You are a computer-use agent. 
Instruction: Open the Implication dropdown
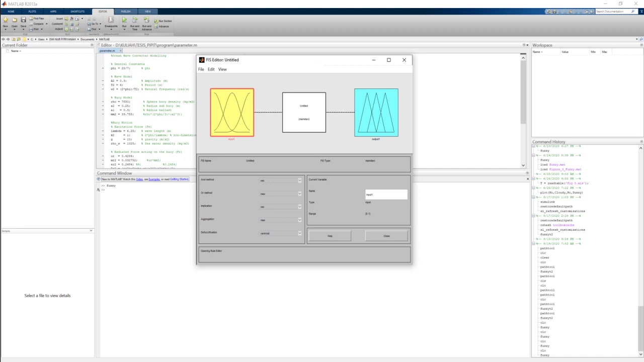pyautogui.click(x=280, y=207)
